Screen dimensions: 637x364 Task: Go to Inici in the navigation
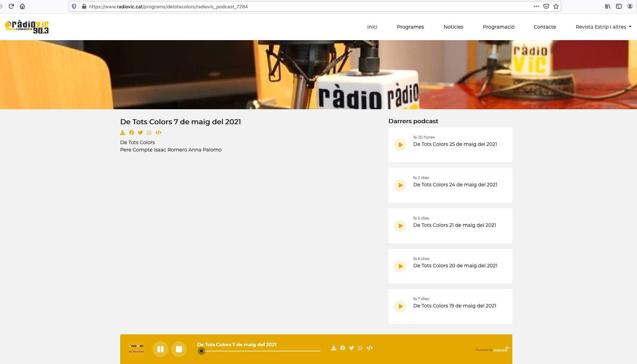[372, 27]
